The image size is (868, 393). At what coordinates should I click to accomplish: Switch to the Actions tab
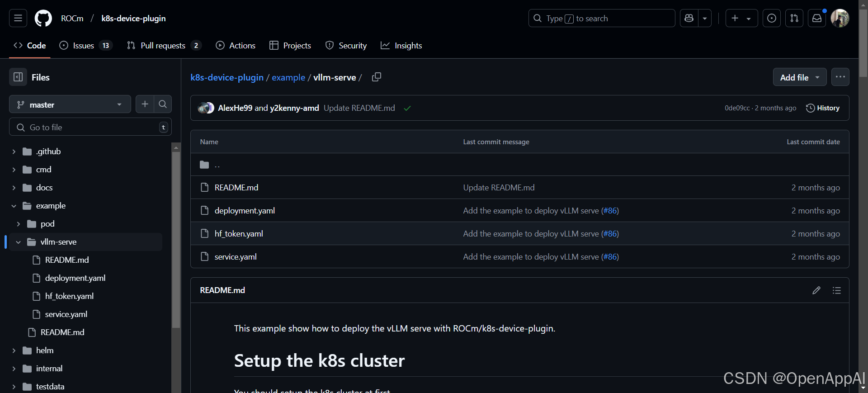coord(236,45)
